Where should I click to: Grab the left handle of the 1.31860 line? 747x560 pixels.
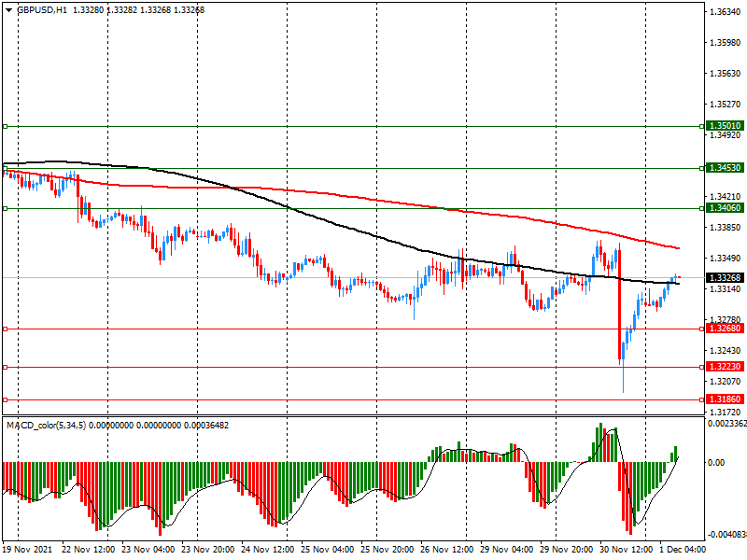(x=5, y=400)
